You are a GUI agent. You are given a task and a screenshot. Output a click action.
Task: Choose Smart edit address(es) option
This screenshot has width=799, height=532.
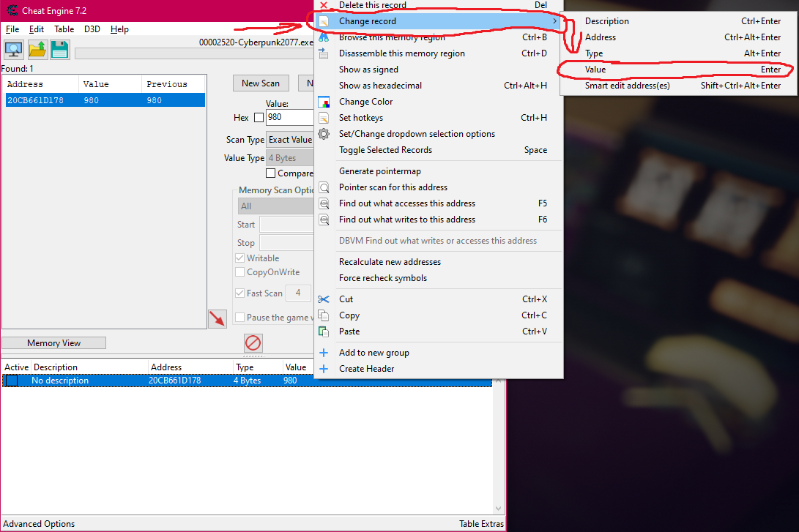click(x=678, y=86)
